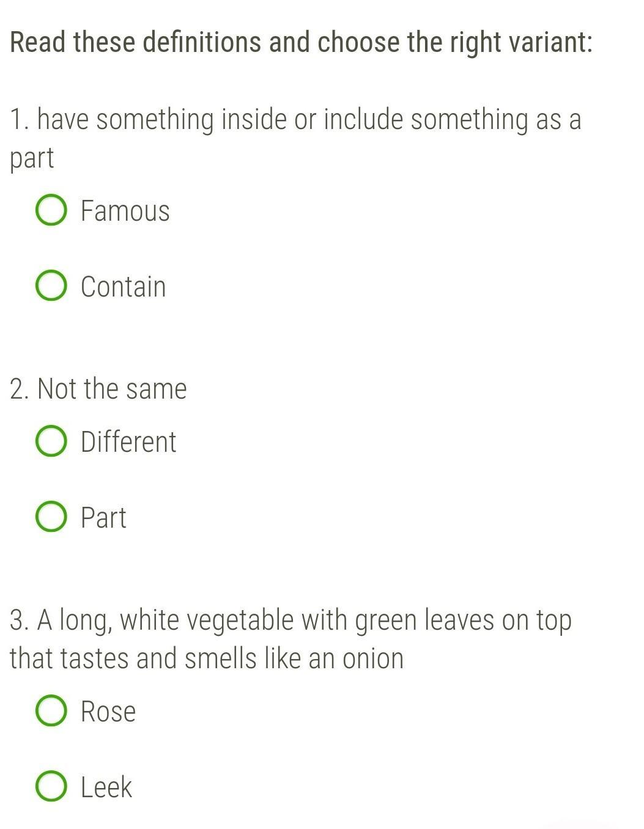Click the question number 1 marker
The height and width of the screenshot is (829, 644).
[x=19, y=120]
